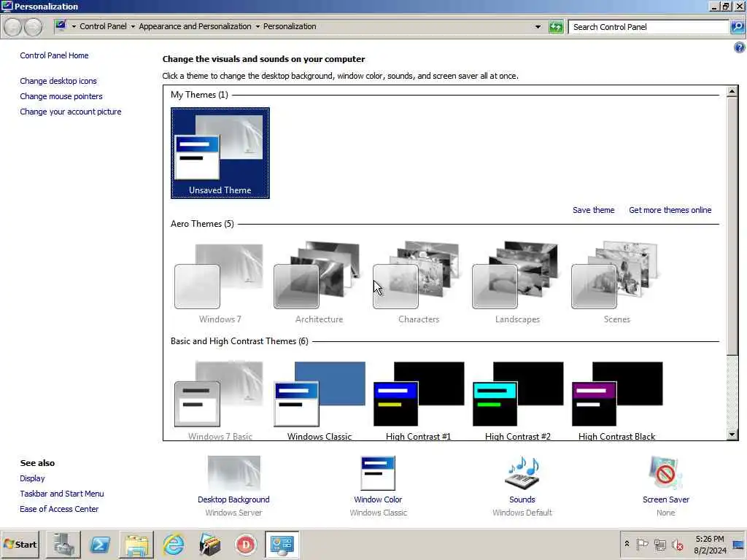
Task: Apply the Scenes theme
Action: [x=616, y=284]
